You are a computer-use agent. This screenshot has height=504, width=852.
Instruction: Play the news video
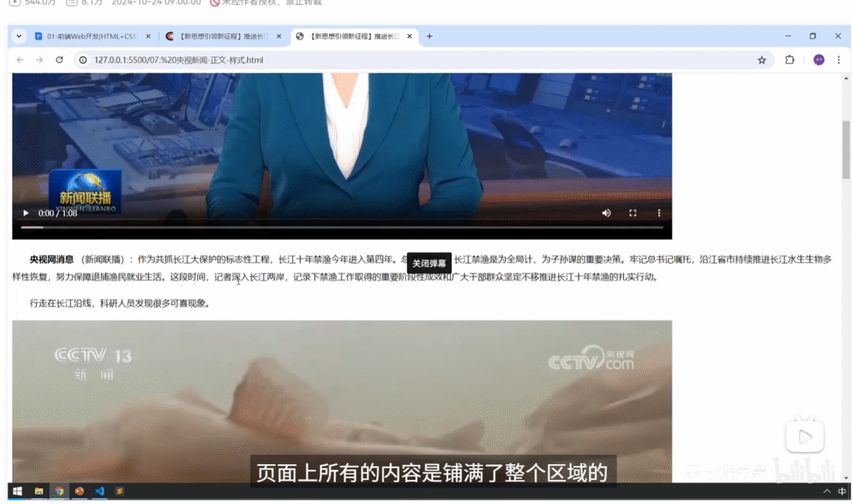(26, 214)
